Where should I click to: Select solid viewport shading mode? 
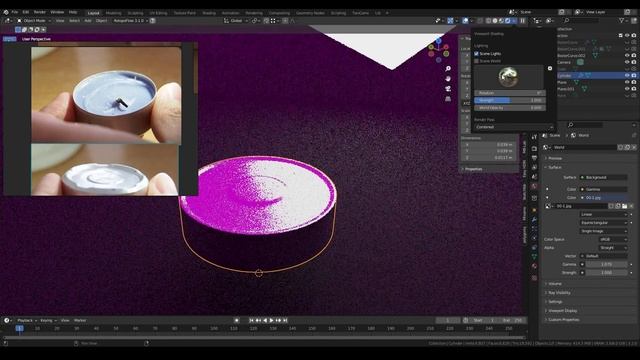coord(495,20)
